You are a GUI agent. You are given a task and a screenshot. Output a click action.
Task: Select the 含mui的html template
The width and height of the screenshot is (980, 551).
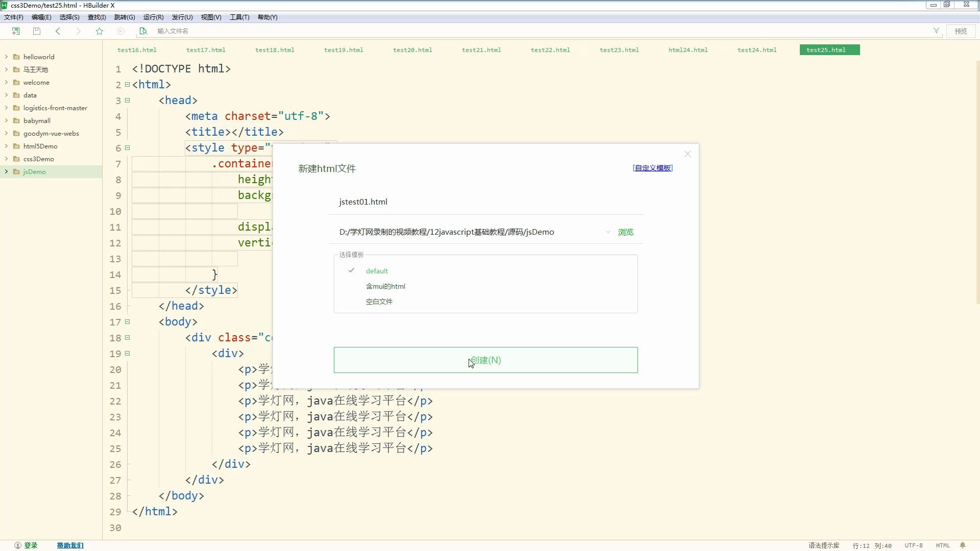pyautogui.click(x=386, y=286)
